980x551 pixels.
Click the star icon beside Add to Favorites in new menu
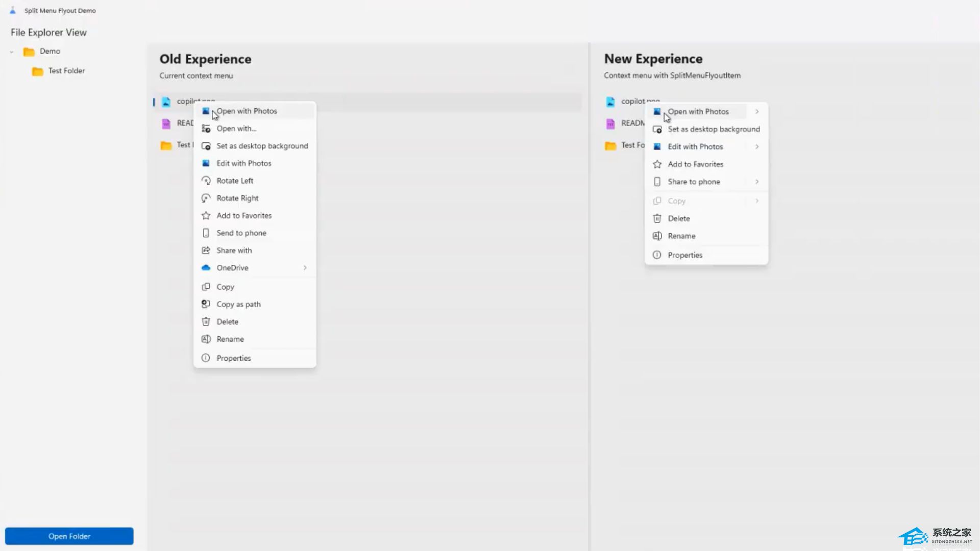657,164
